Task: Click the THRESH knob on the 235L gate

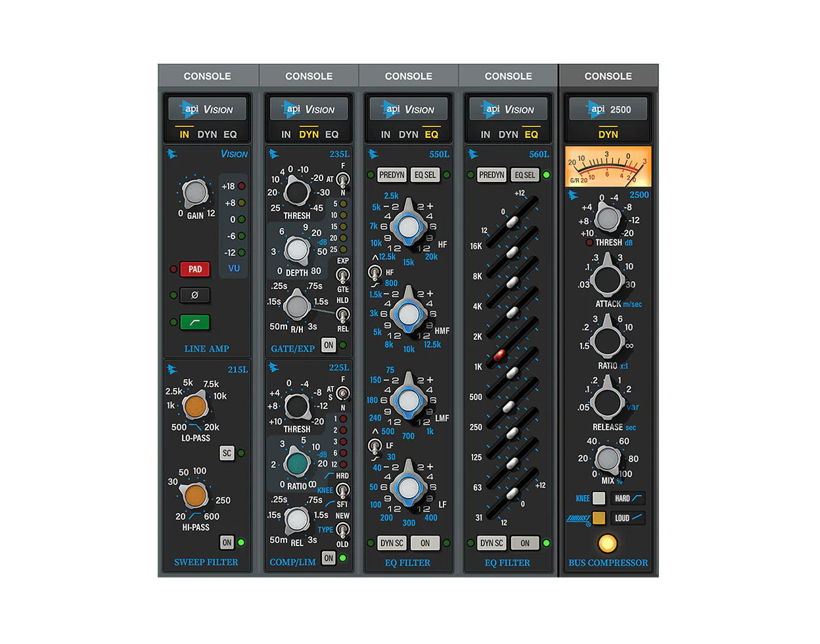Action: (x=296, y=193)
